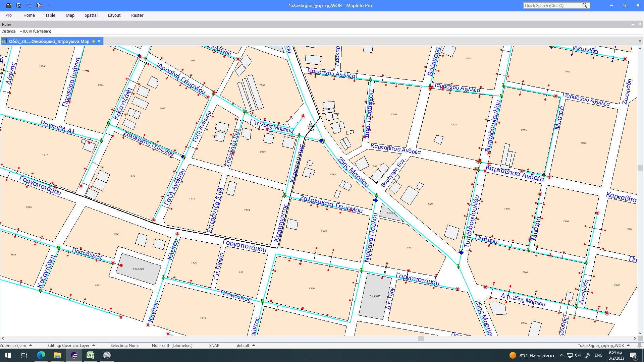
Task: Click the yellow diamond on the map tab
Action: (x=94, y=41)
